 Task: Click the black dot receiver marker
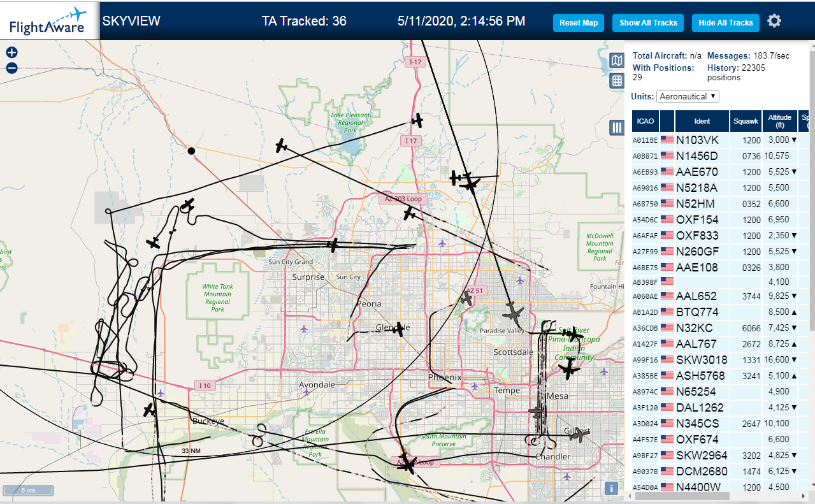pos(191,151)
